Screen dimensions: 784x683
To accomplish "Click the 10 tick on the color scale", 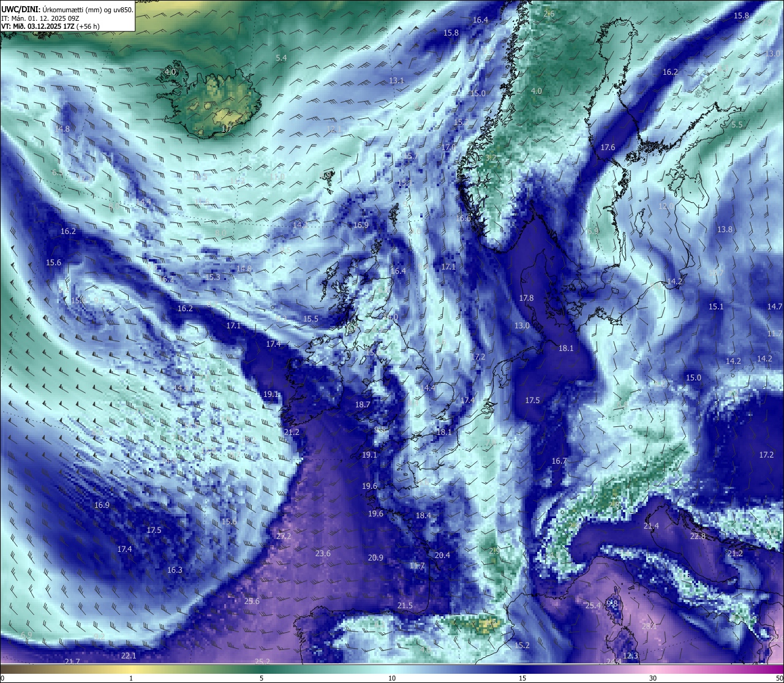I will [x=392, y=678].
